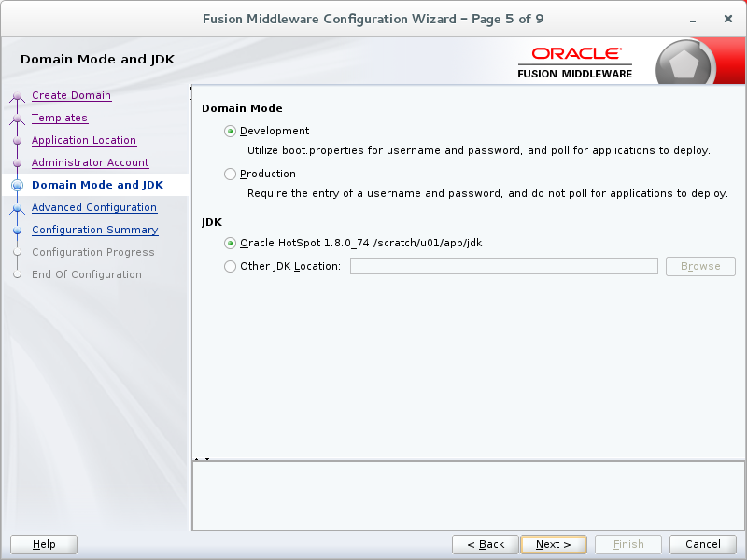Open Administrator Account step
Screen dimensions: 747x560
pyautogui.click(x=90, y=162)
